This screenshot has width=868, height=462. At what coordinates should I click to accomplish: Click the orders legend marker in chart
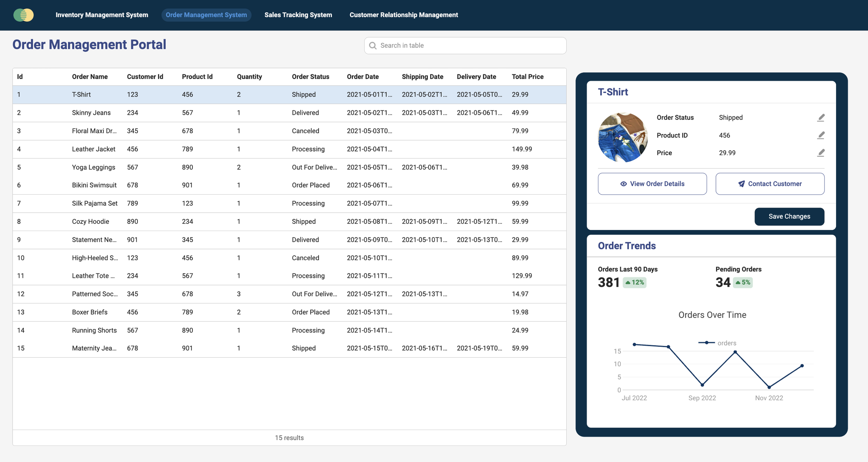(x=706, y=343)
